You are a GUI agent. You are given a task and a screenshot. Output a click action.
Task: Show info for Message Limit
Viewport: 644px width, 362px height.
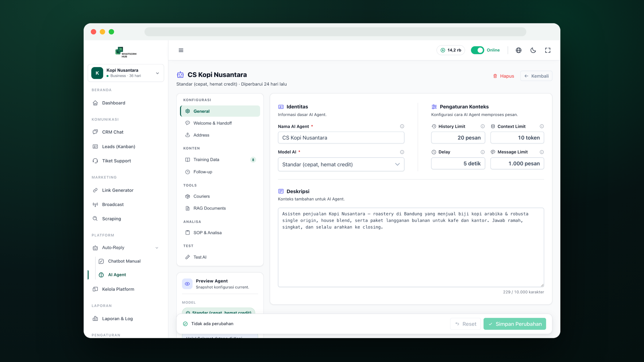click(542, 152)
